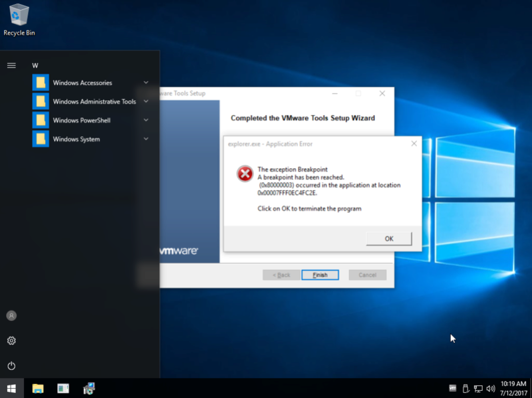Click the error address 0x00007FFF0EC4FC2E text
The image size is (532, 398).
pos(287,193)
